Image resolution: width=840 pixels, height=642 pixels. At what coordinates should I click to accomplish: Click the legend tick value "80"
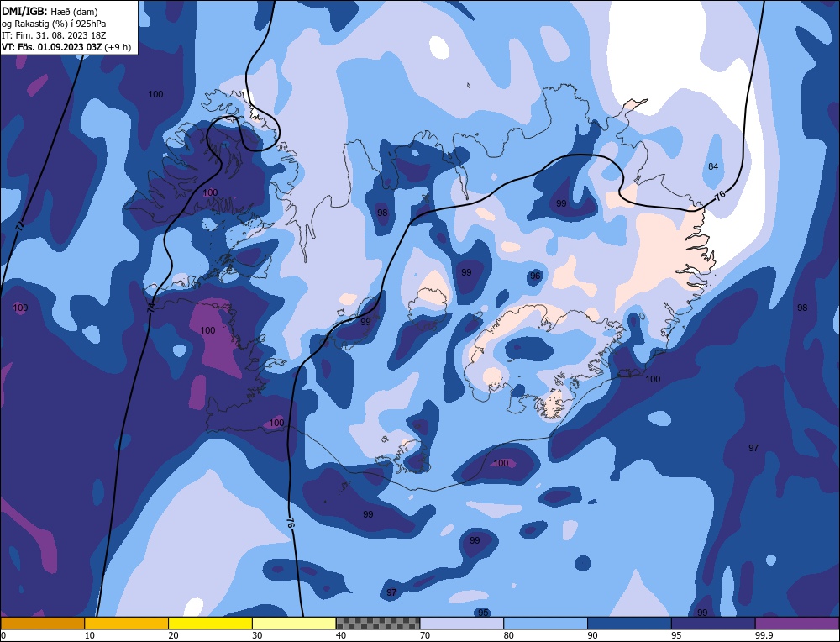[x=508, y=635]
